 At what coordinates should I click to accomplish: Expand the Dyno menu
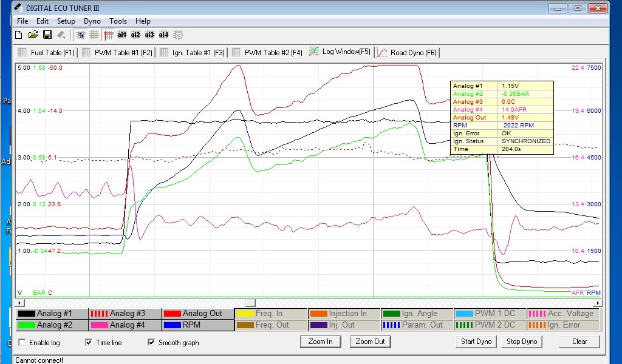coord(92,21)
